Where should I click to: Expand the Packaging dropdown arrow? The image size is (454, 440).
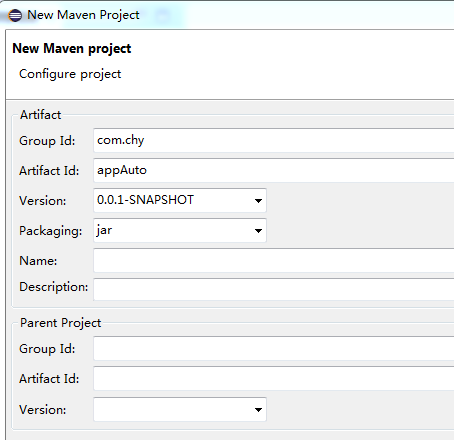(258, 231)
